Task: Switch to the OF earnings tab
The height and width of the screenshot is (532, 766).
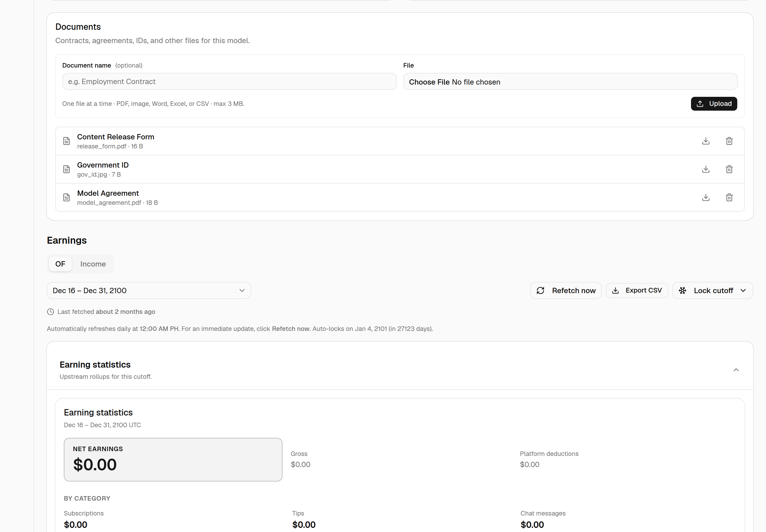Action: (60, 264)
